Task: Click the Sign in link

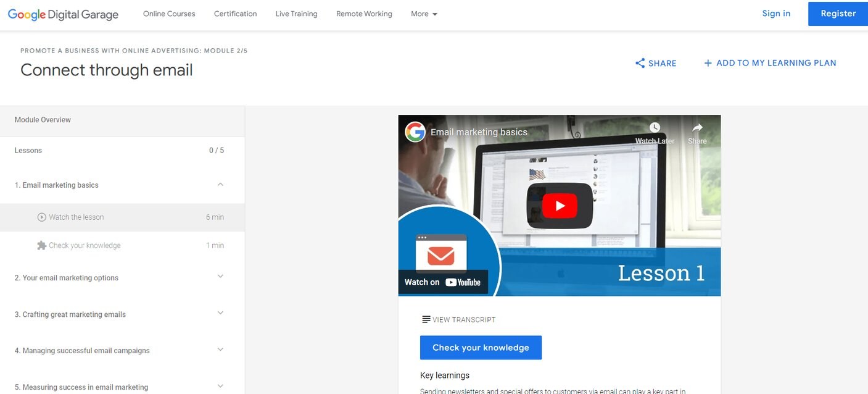Action: (x=776, y=14)
